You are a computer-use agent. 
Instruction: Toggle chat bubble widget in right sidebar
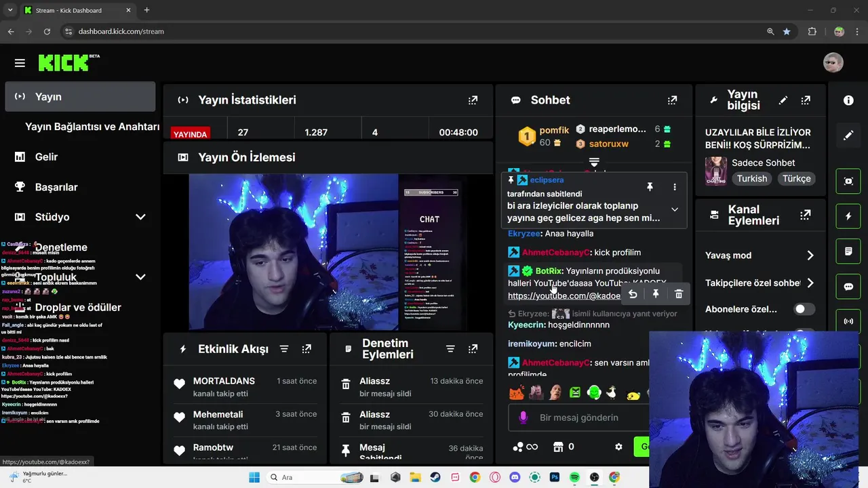click(848, 287)
